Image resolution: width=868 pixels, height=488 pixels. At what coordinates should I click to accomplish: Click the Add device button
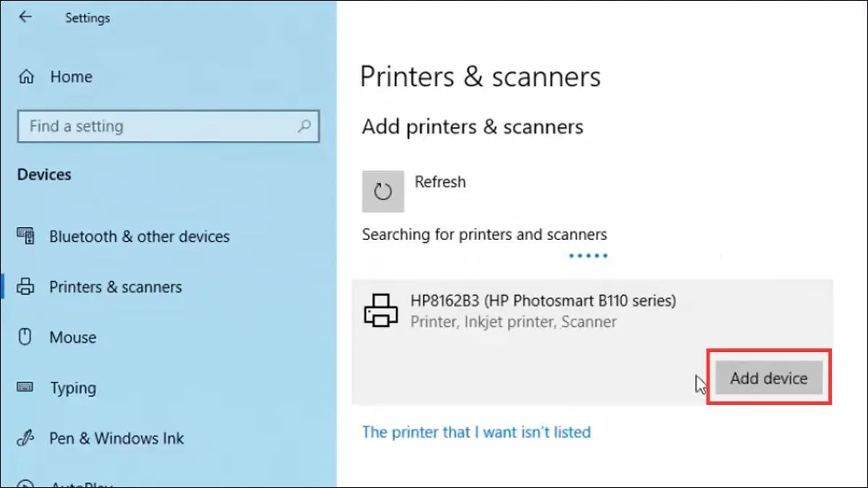[x=768, y=378]
